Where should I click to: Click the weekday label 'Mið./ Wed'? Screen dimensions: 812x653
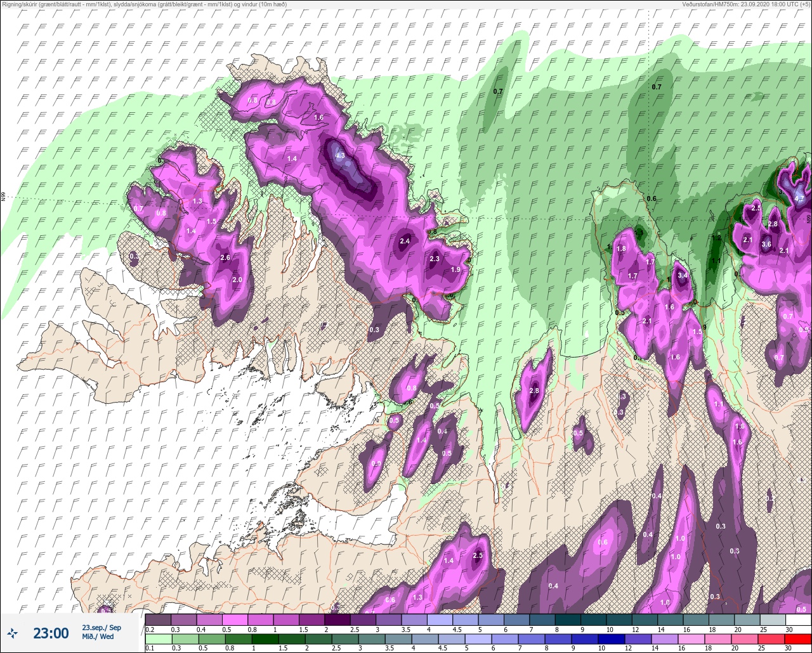coord(98,637)
